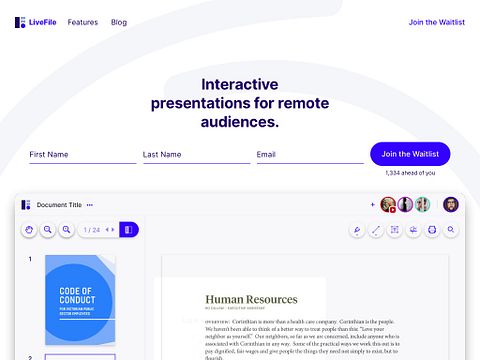Go to the next page arrow
The image size is (480, 360).
tap(113, 230)
